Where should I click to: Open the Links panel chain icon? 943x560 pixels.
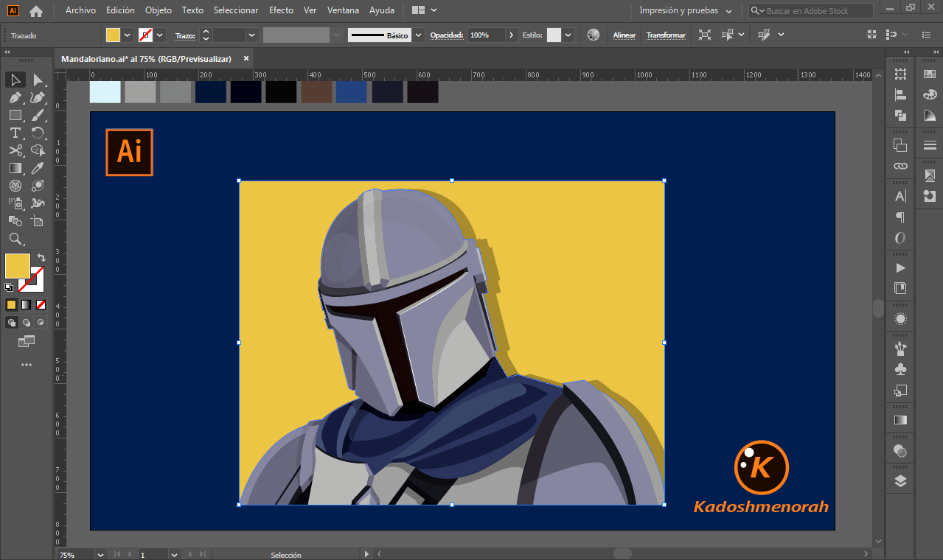click(900, 167)
